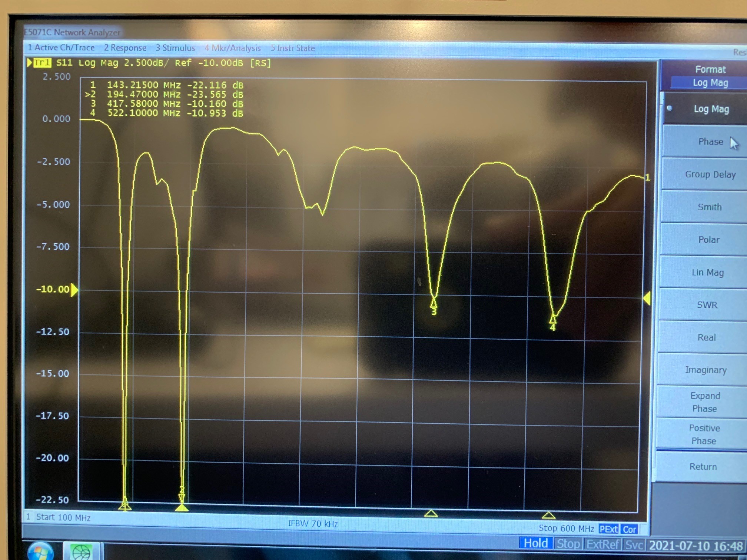Click the Cor correction status indicator

coord(630,530)
